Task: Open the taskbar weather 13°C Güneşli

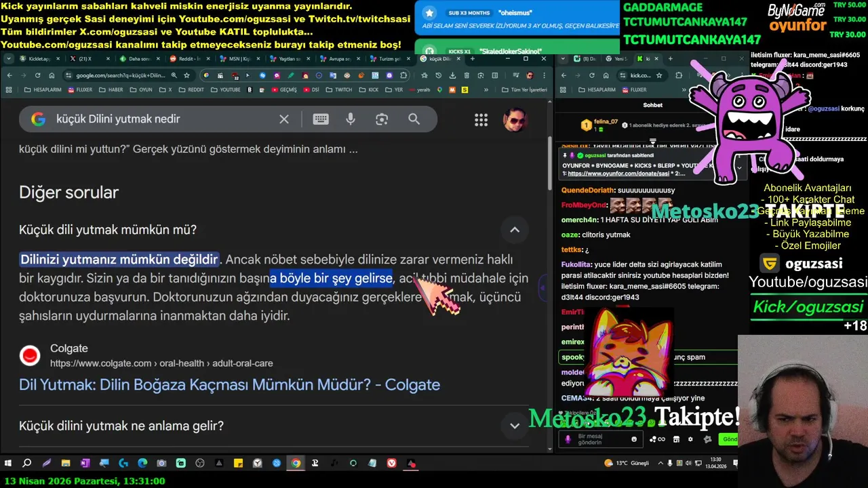Action: (626, 464)
